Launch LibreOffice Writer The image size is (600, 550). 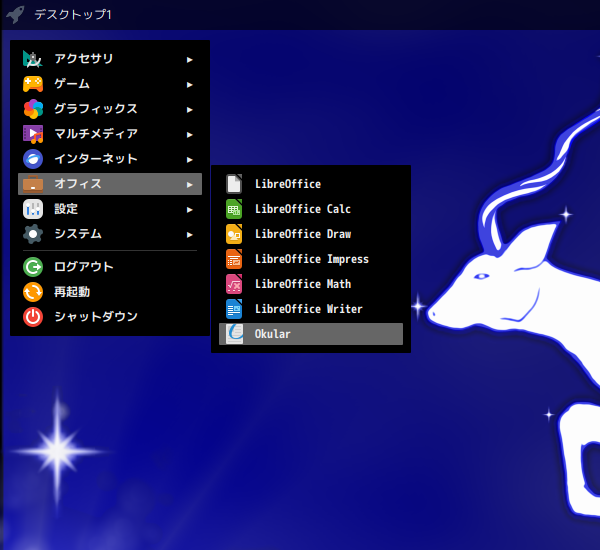[x=311, y=309]
